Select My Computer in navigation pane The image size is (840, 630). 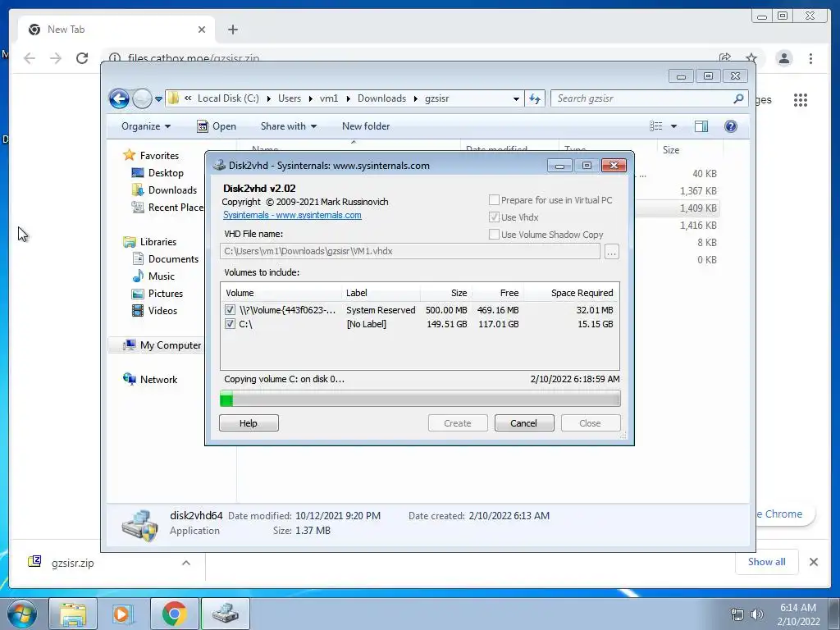pyautogui.click(x=171, y=345)
